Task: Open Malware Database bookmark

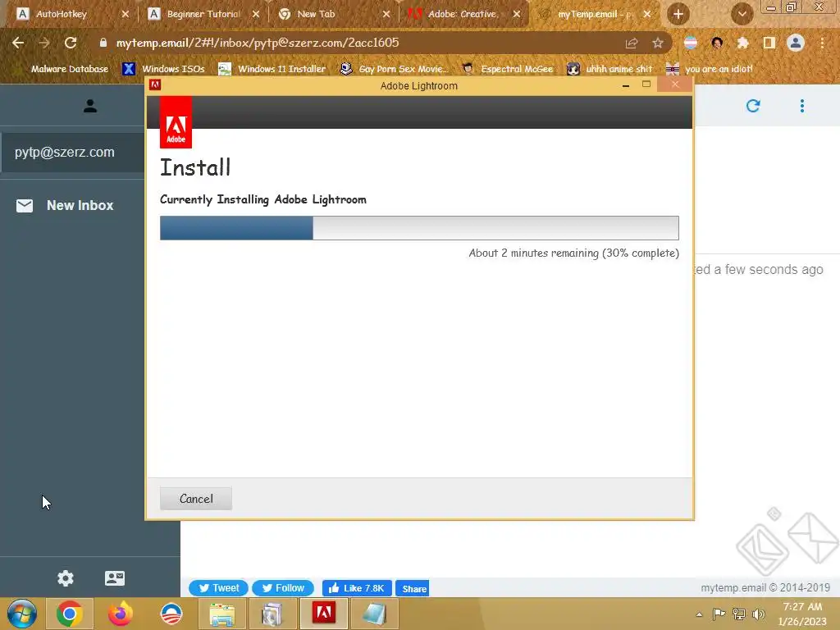Action: point(69,69)
